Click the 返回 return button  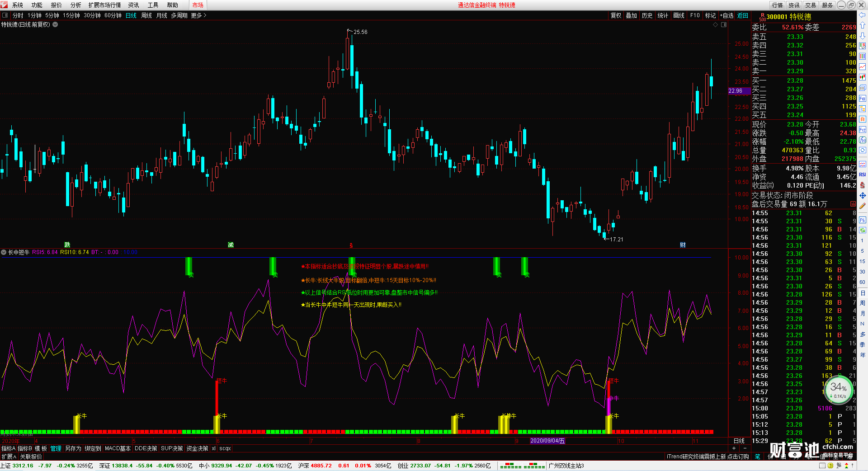click(x=743, y=15)
